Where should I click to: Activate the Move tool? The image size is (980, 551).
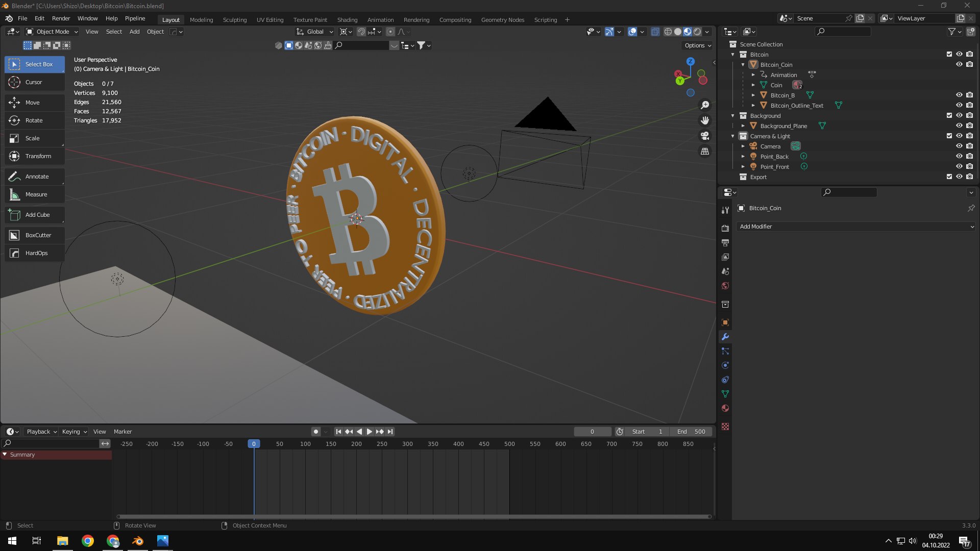(x=34, y=103)
